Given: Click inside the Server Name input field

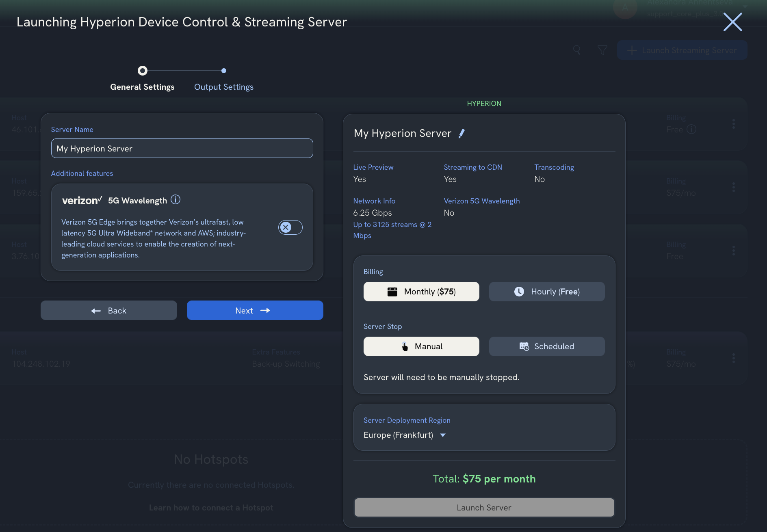Looking at the screenshot, I should 182,148.
